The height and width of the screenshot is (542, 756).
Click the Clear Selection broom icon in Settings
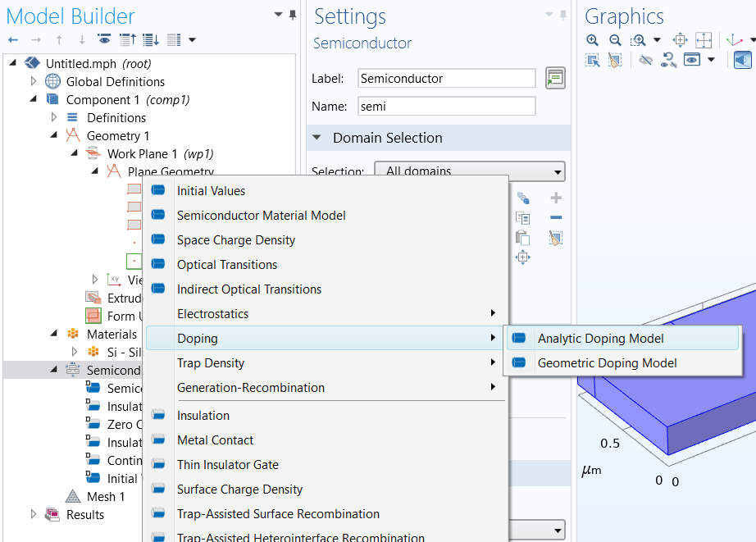click(556, 238)
